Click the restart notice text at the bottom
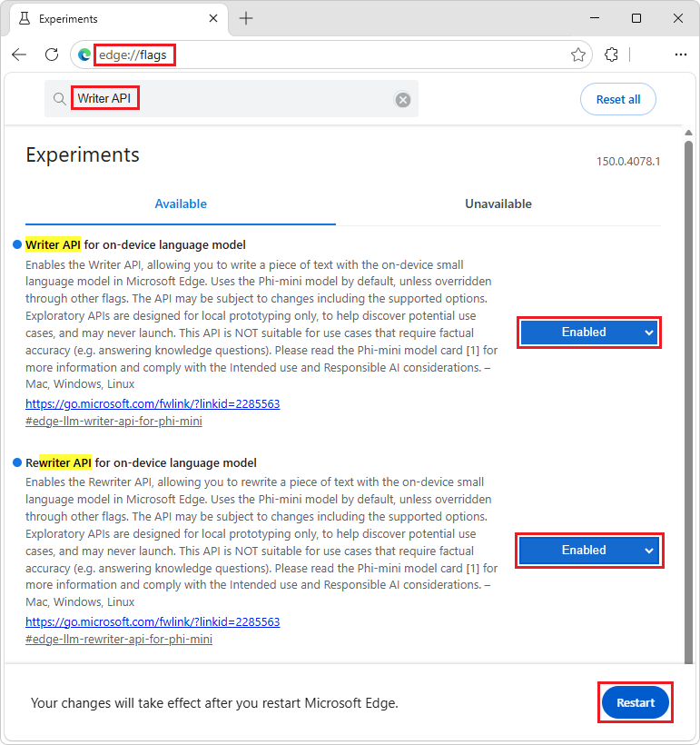The width and height of the screenshot is (700, 745). (214, 703)
